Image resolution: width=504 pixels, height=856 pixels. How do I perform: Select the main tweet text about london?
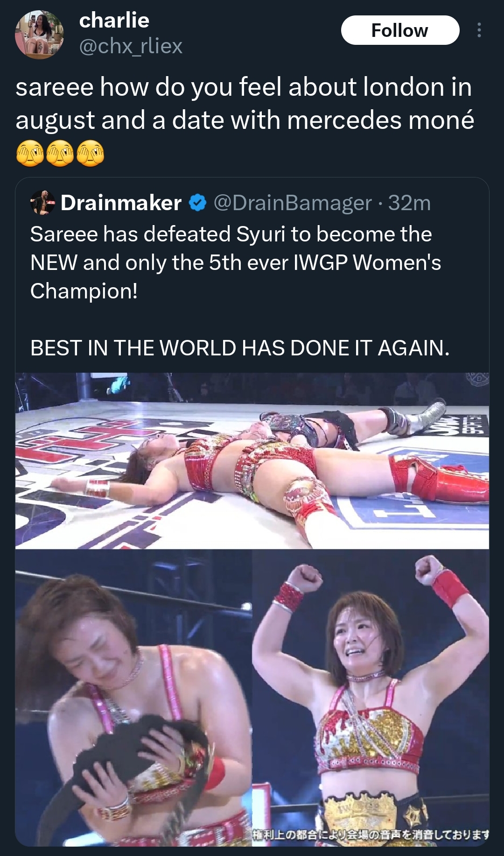[245, 103]
